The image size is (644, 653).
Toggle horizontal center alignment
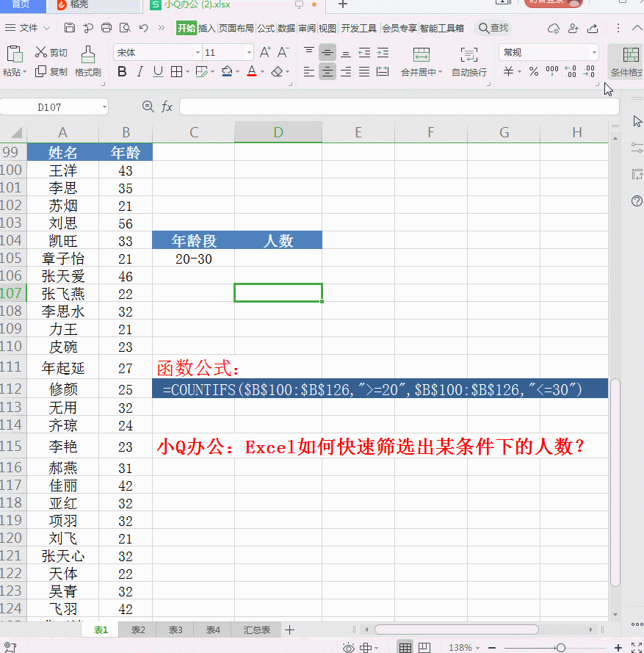(328, 72)
